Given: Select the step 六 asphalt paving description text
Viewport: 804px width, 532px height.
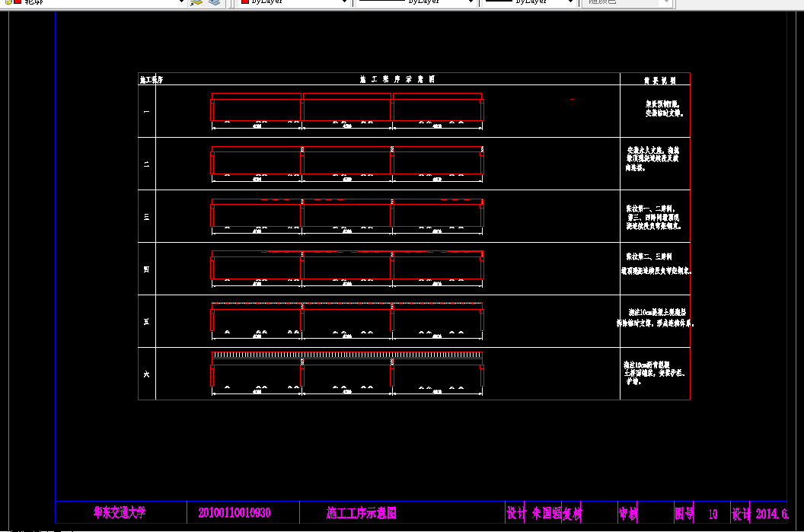Looking at the screenshot, I should [x=654, y=373].
